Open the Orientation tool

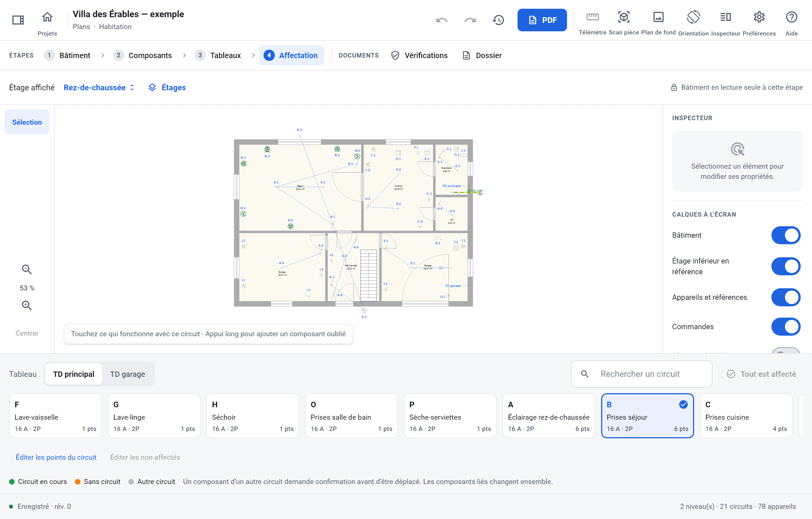point(693,17)
